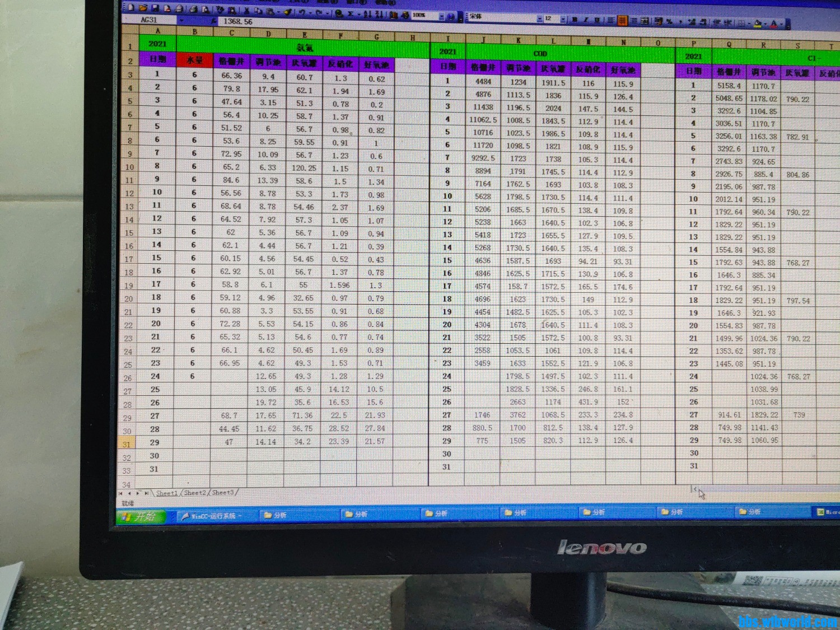
Task: Open a file with the Open folder icon
Action: [143, 8]
